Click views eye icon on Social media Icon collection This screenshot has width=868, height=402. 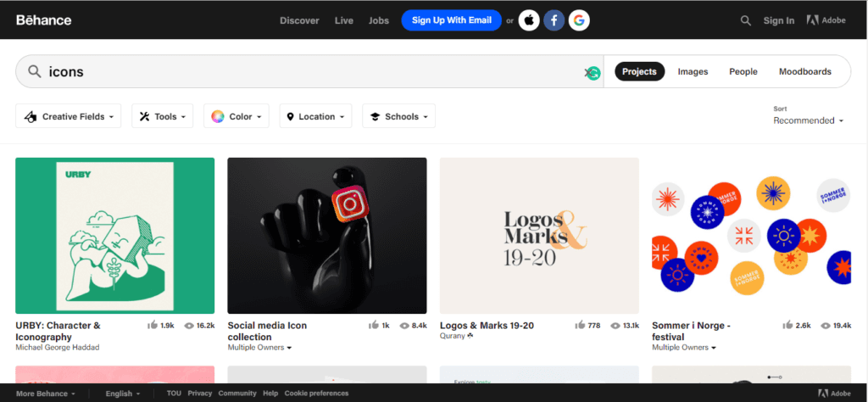(404, 326)
